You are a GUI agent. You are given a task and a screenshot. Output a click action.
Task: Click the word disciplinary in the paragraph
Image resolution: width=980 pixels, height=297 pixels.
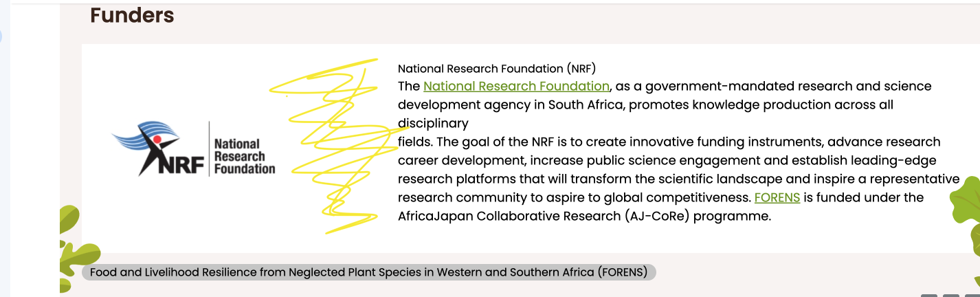pyautogui.click(x=432, y=123)
